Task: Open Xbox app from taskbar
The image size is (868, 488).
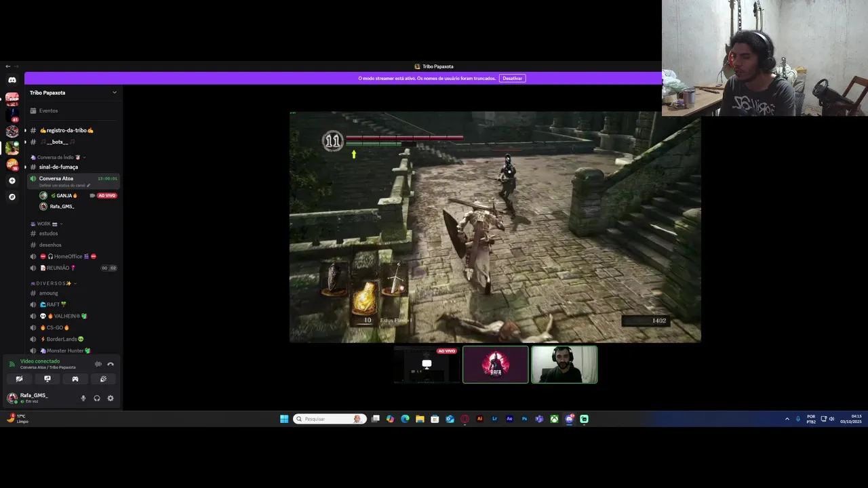Action: pos(554,419)
